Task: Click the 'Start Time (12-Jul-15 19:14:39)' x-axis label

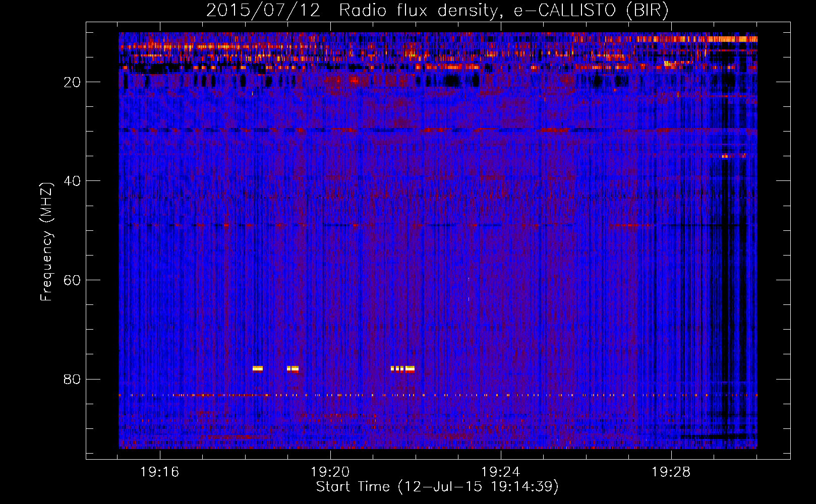Action: (x=438, y=487)
